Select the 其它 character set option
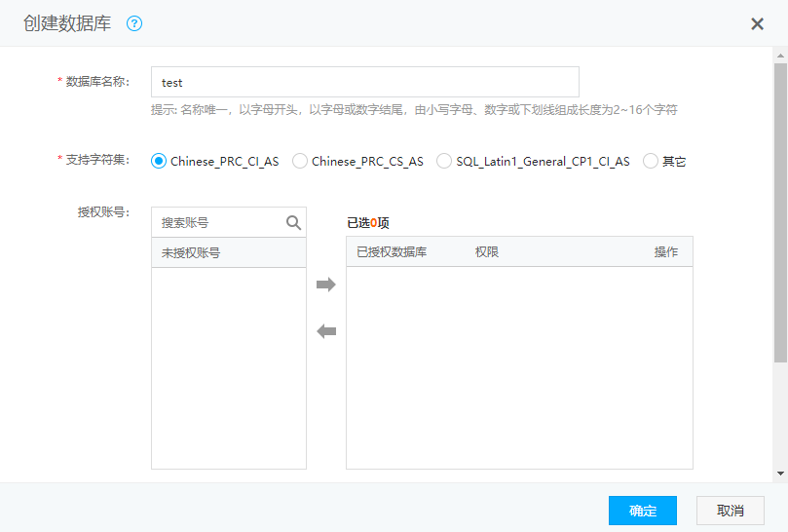 coord(651,162)
